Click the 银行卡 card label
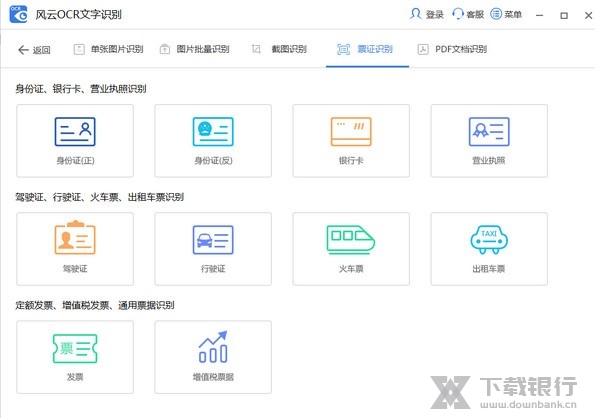The width and height of the screenshot is (595, 418). pos(351,161)
